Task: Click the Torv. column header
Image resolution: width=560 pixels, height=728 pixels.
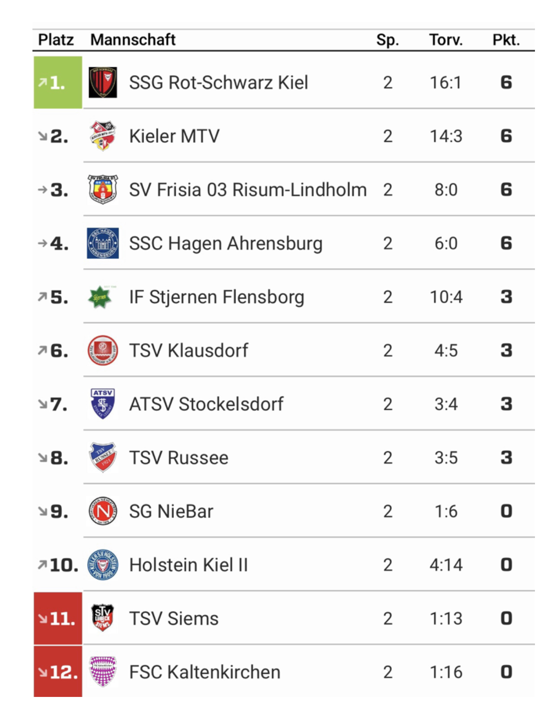Action: tap(445, 40)
